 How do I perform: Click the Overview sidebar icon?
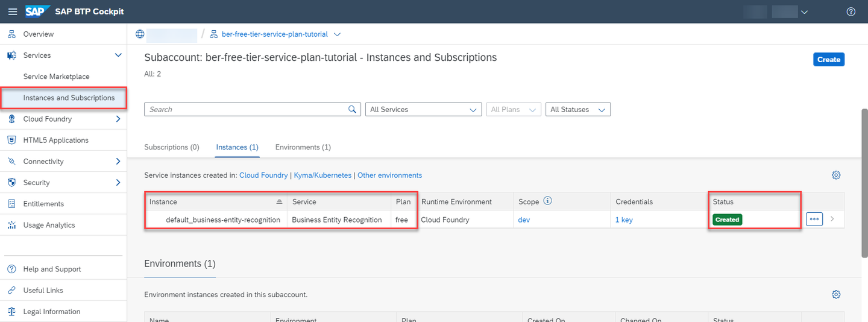(11, 34)
